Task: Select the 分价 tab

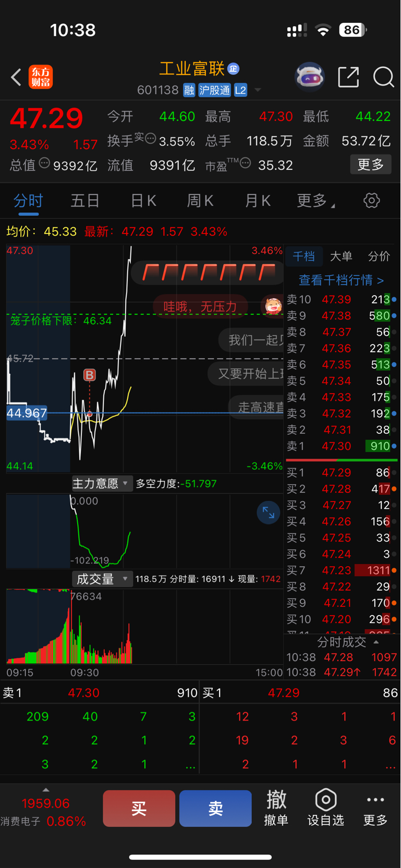Action: 379,256
